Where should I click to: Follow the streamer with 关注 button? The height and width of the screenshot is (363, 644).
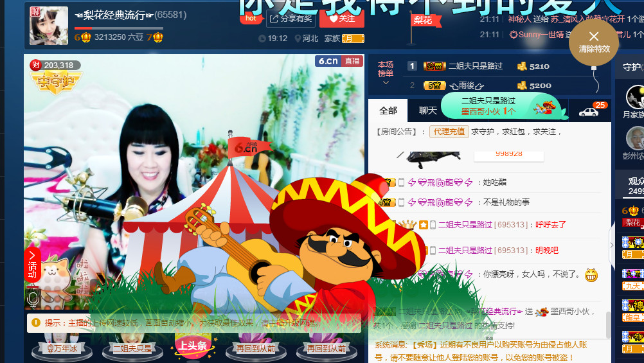tap(342, 19)
